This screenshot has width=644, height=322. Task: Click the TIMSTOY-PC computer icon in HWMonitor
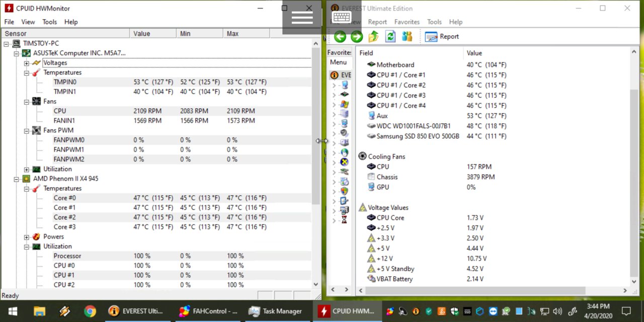(16, 43)
